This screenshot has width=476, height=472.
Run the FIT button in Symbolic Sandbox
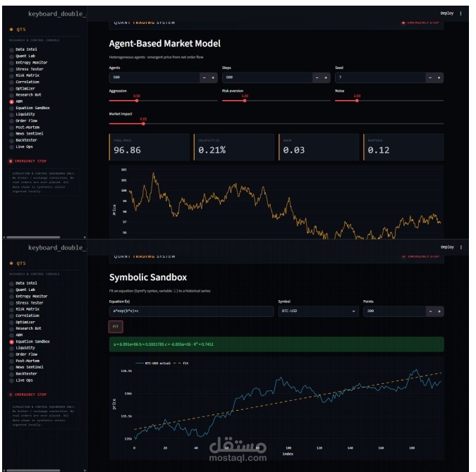click(x=116, y=327)
